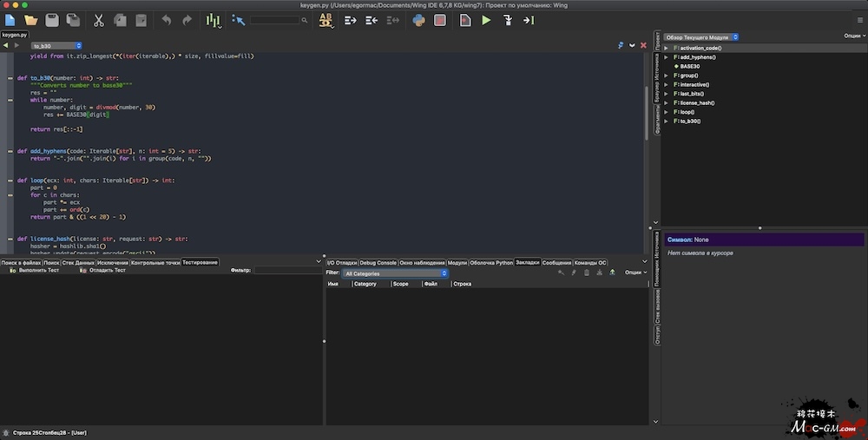Image resolution: width=868 pixels, height=440 pixels.
Task: Click the Undo arrow icon
Action: 166,20
